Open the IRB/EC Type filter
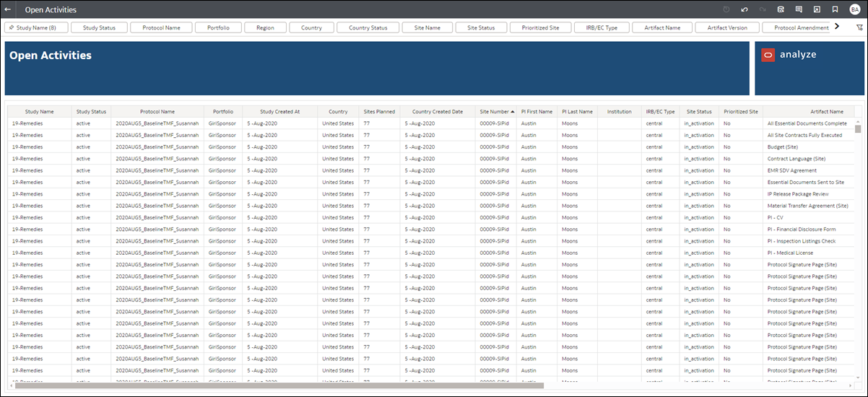 tap(602, 27)
